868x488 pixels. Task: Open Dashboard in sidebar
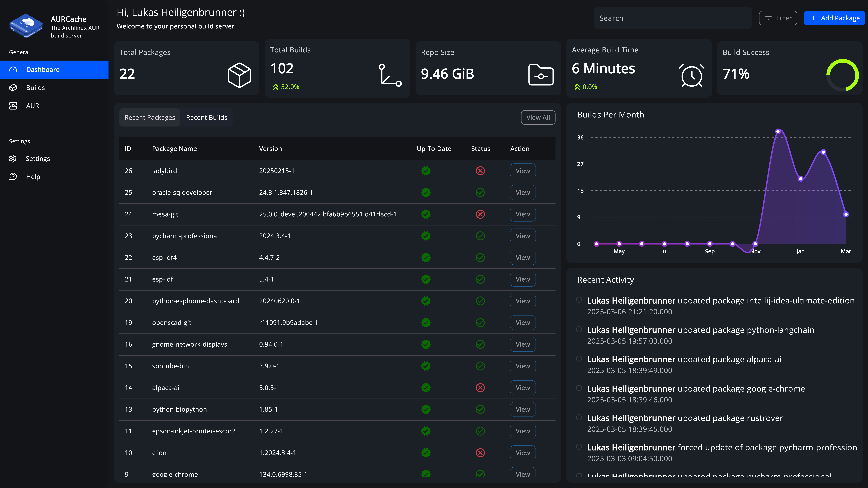54,70
